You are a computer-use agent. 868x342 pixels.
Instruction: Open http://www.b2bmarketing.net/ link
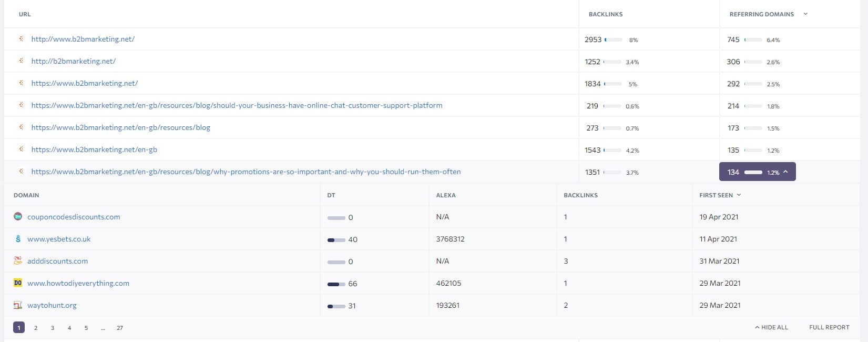83,39
